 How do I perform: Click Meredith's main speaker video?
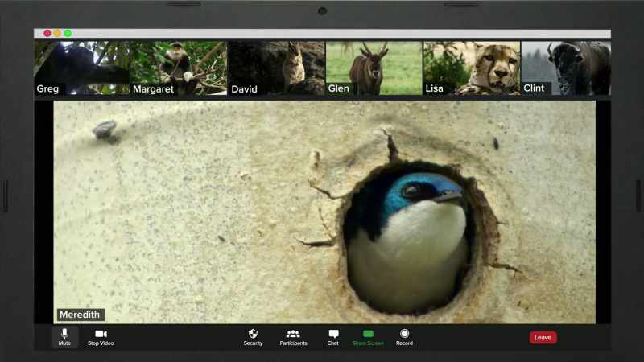[324, 212]
